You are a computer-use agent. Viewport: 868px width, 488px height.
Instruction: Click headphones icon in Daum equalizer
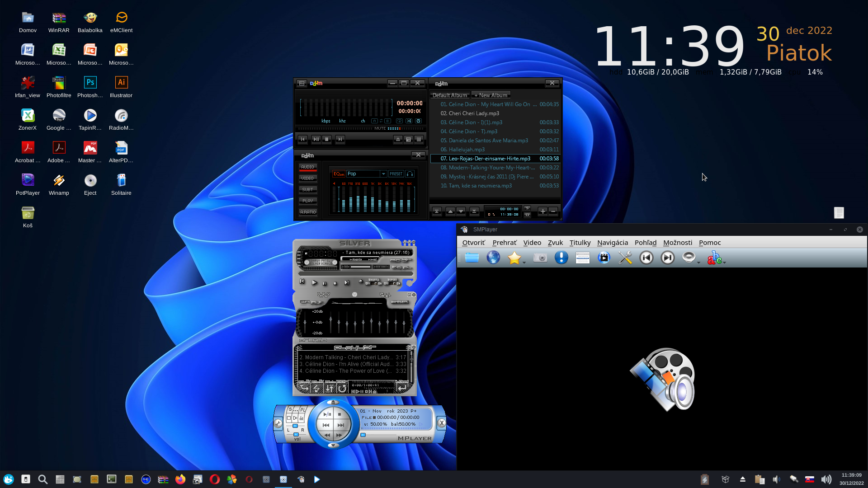point(410,174)
